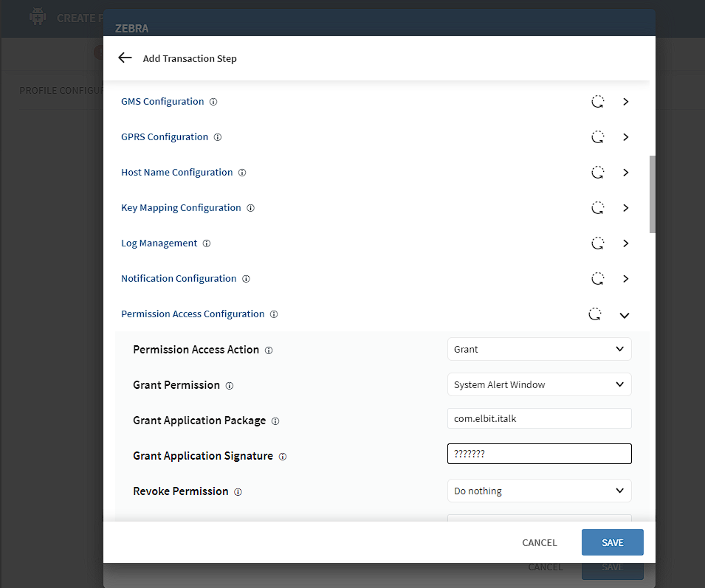Screen dimensions: 705x588
Task: Expand the GMS Configuration chevron
Action: tap(625, 102)
